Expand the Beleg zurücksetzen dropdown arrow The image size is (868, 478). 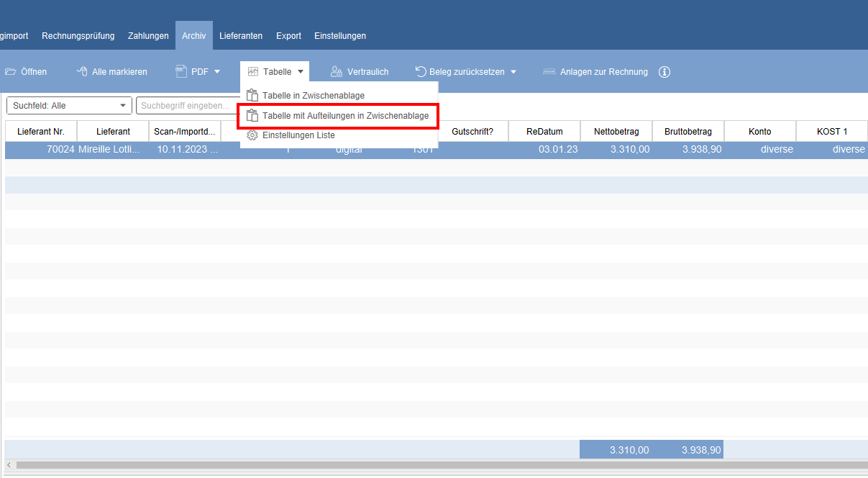click(x=513, y=71)
